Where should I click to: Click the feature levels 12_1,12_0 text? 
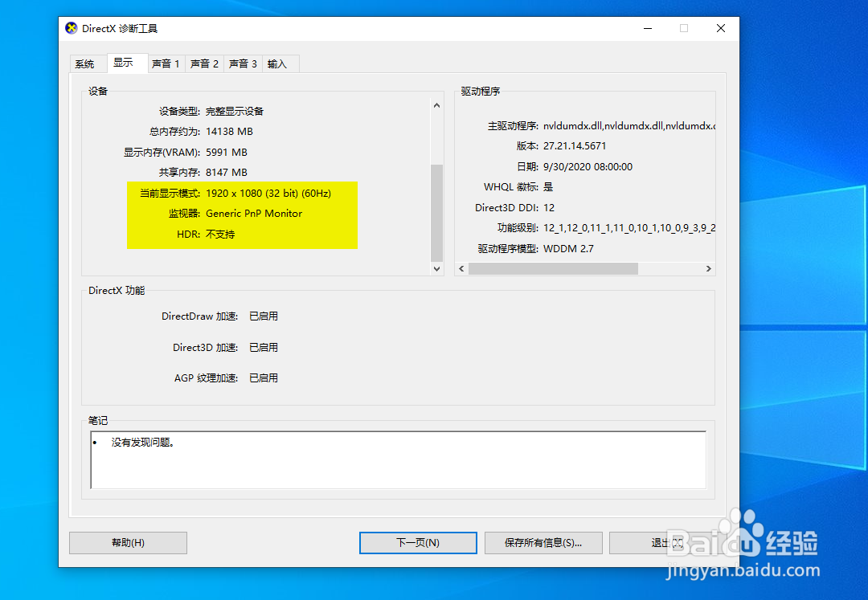click(x=628, y=228)
